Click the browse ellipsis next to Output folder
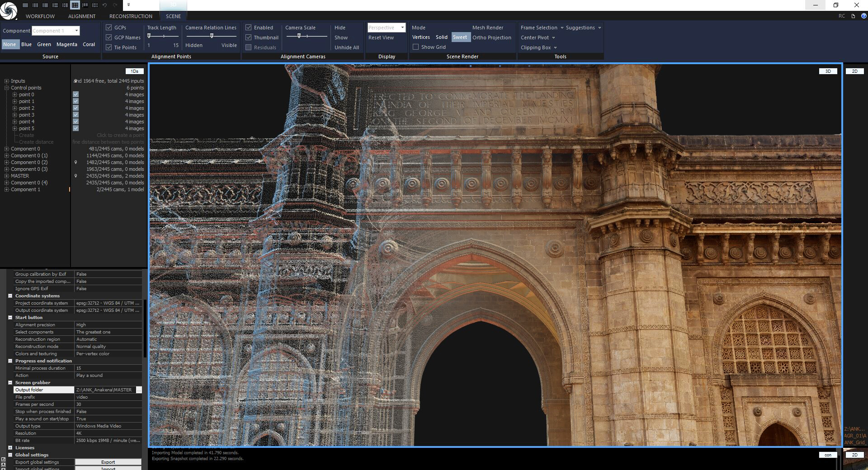 139,390
